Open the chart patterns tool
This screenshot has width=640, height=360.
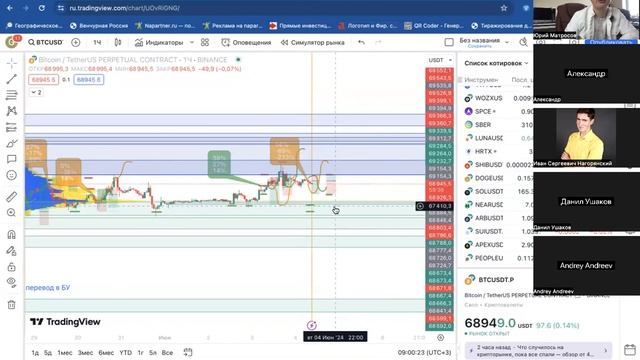[x=11, y=111]
